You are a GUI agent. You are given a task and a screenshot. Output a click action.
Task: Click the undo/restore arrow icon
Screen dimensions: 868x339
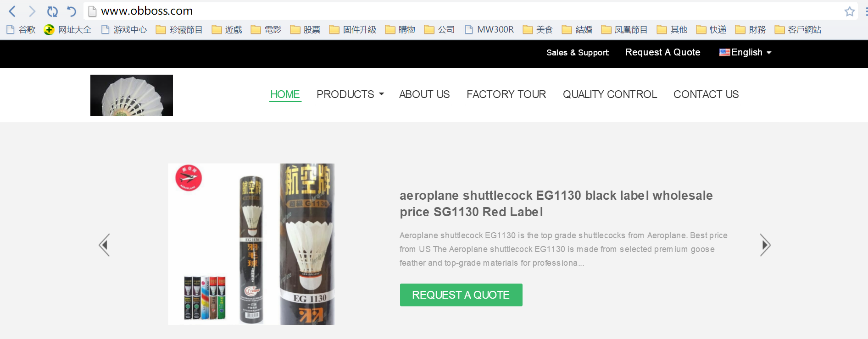(72, 11)
